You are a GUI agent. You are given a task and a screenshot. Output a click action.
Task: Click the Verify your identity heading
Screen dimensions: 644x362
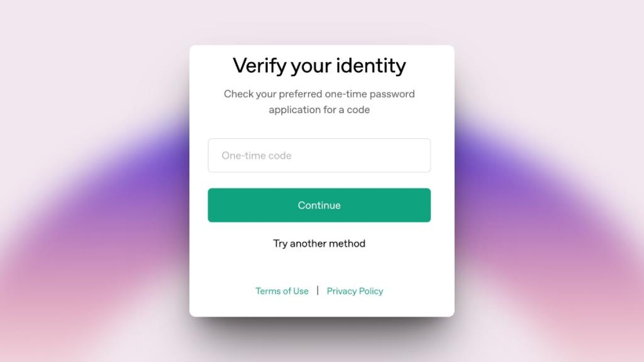(x=319, y=65)
